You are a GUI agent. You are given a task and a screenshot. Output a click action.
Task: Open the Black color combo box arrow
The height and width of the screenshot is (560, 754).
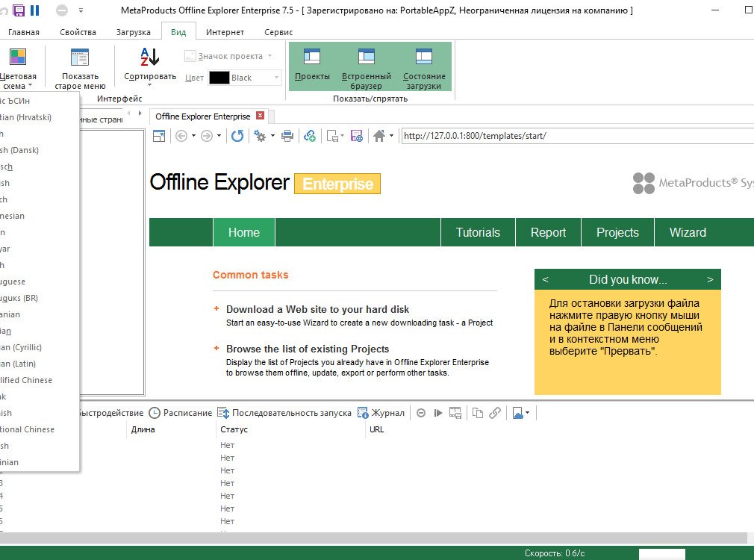[x=276, y=78]
